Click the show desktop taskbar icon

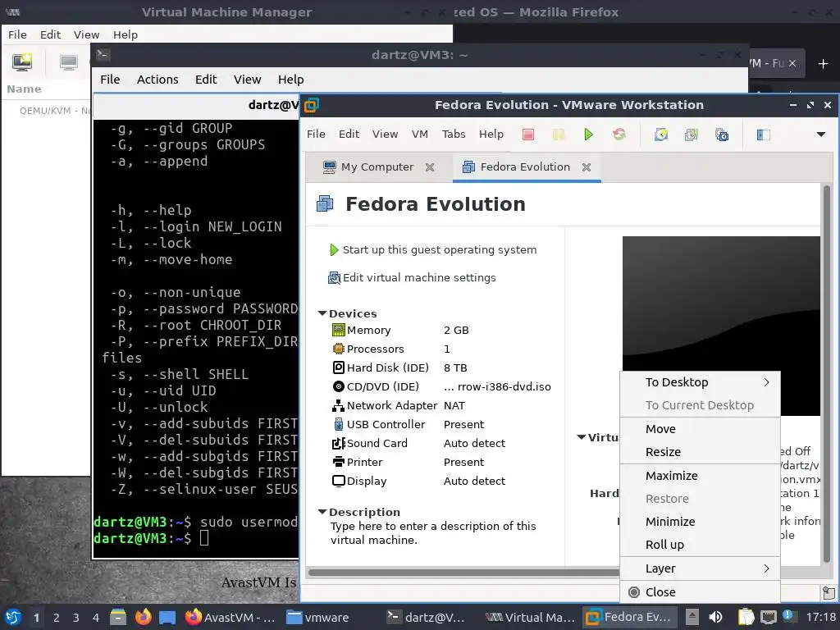coord(167,617)
